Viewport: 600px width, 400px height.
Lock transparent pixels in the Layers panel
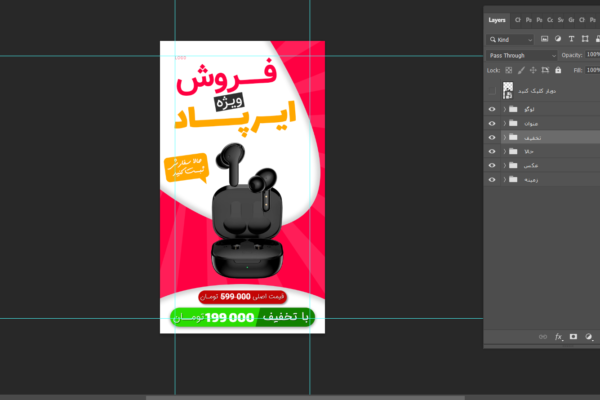click(x=508, y=71)
